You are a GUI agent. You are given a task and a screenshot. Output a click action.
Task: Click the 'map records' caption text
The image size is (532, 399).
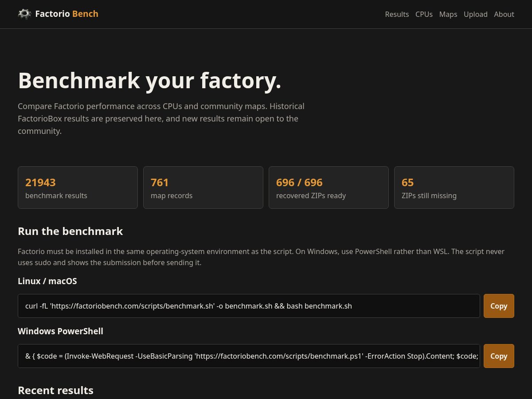(172, 196)
